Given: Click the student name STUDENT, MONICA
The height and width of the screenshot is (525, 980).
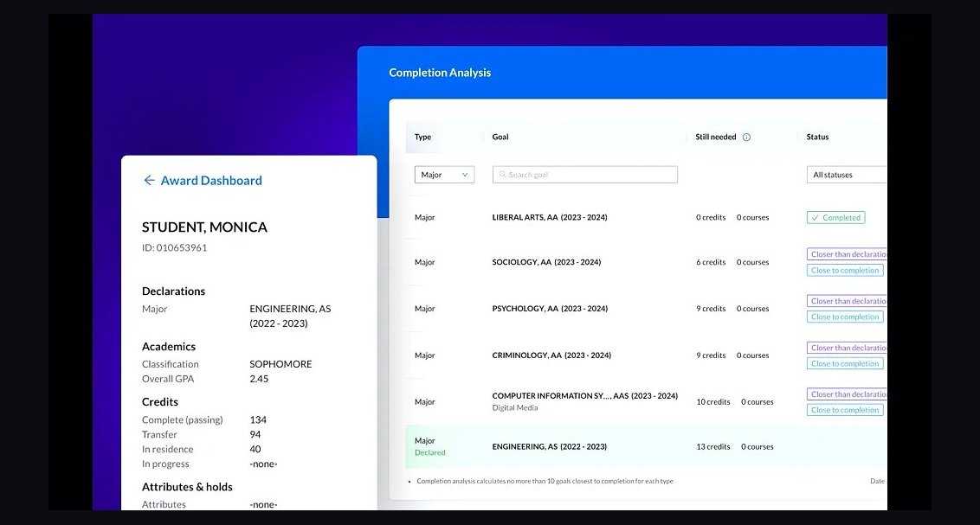Looking at the screenshot, I should pos(204,227).
